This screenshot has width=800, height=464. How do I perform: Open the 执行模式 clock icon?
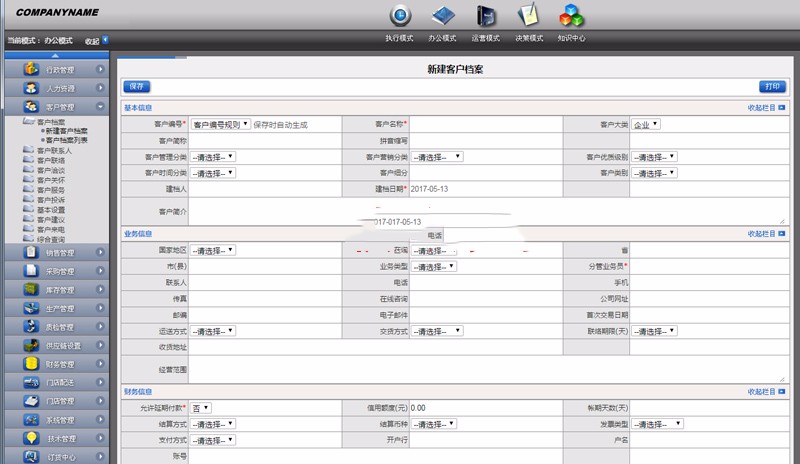click(400, 16)
